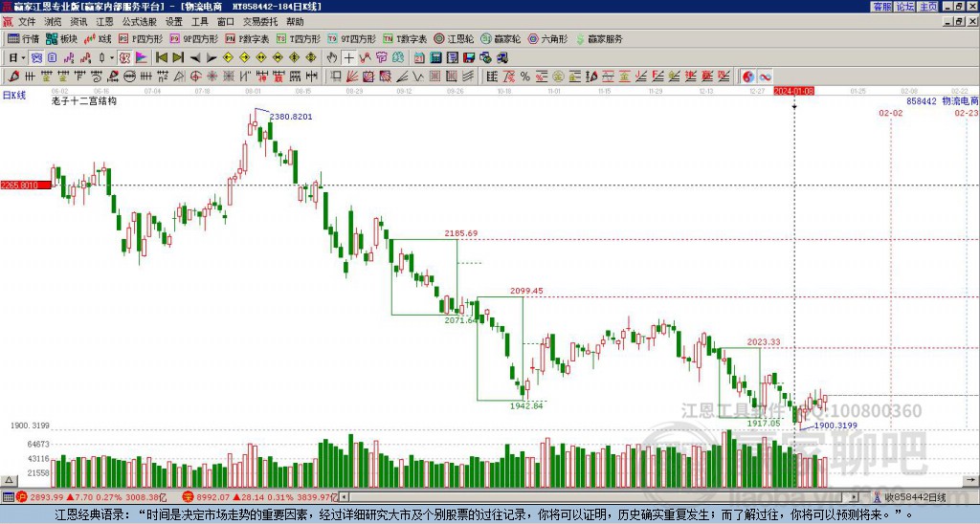Open the 浏览 menu
The image size is (980, 524).
53,22
